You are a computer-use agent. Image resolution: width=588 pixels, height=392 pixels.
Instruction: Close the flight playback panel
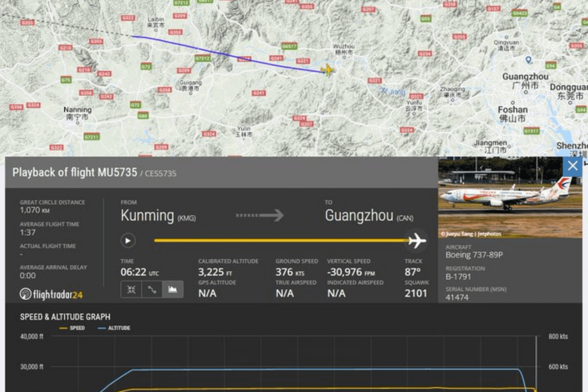tap(572, 166)
